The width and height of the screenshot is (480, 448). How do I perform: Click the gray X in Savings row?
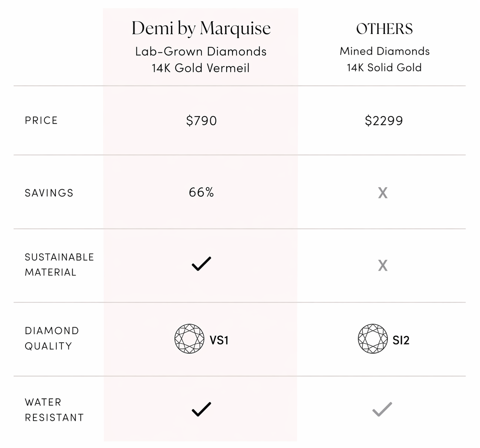pos(383,193)
